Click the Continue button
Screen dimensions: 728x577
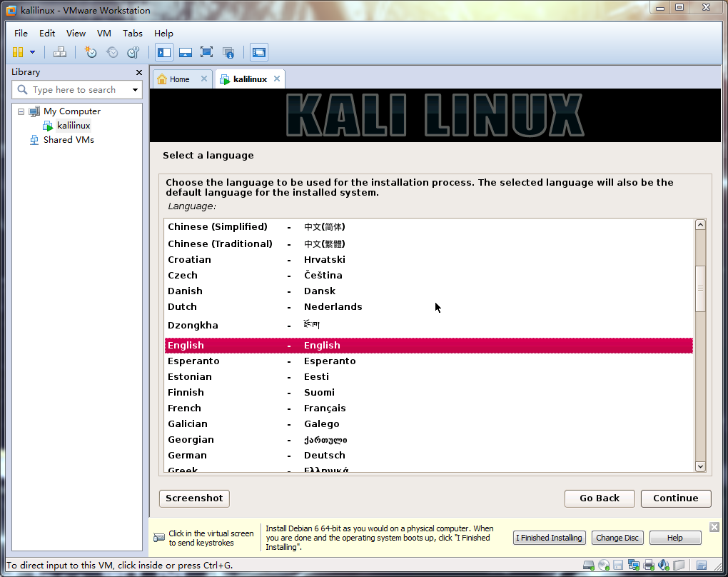click(675, 498)
